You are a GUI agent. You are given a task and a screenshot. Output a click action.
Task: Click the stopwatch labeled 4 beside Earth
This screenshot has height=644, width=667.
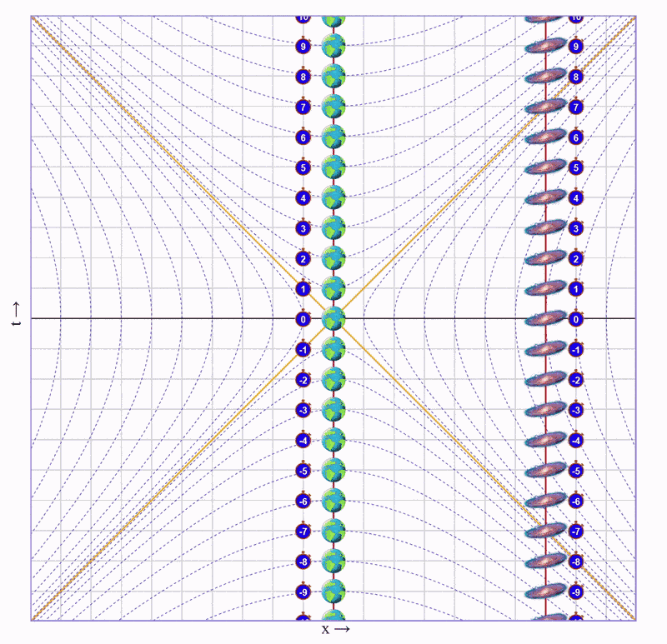pos(303,197)
